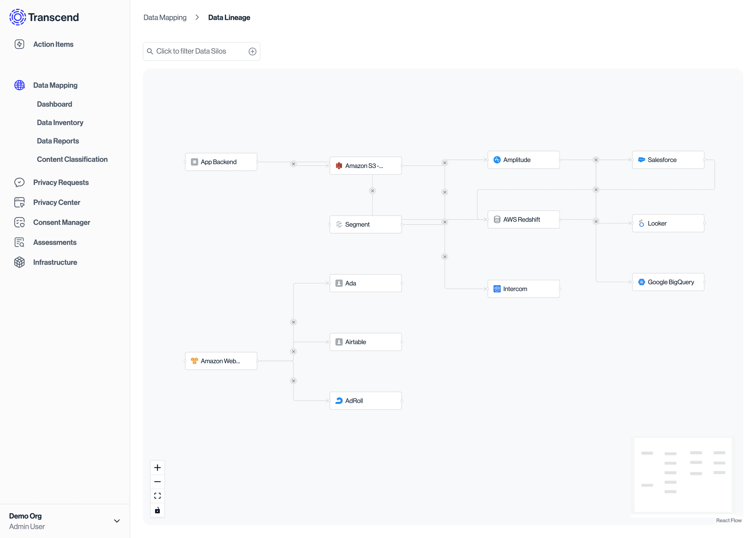Screen dimensions: 756x538
Task: Click the Data Mapping breadcrumb chevron
Action: [197, 17]
